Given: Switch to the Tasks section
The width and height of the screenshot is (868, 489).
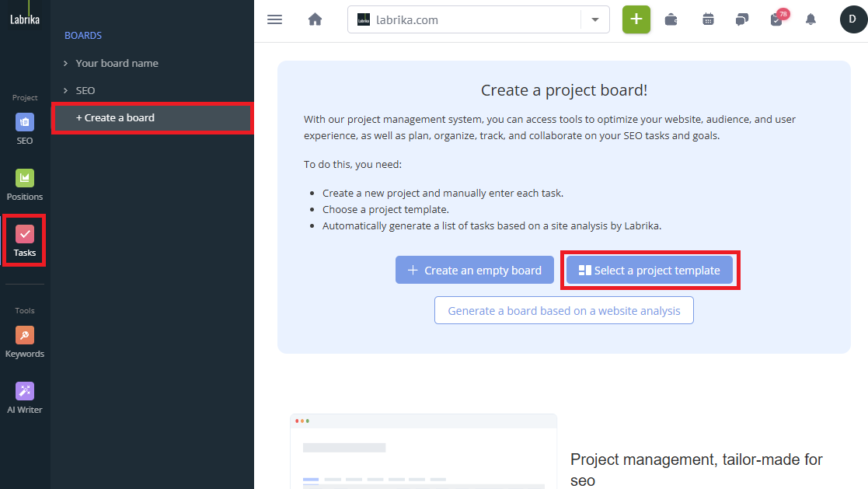Looking at the screenshot, I should (25, 241).
